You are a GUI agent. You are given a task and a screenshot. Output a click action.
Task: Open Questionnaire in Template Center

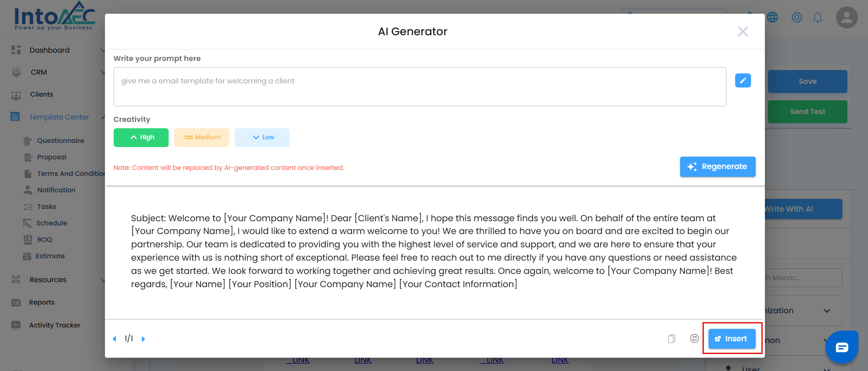pos(60,141)
